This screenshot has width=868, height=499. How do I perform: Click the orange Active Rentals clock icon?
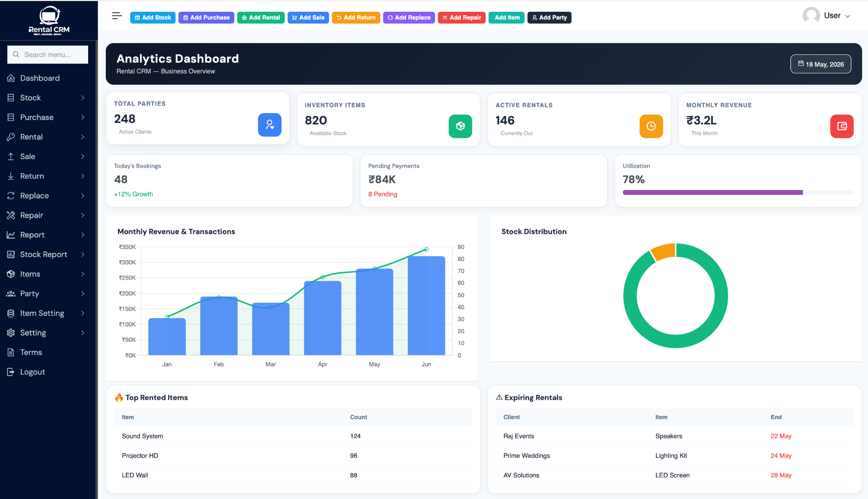651,126
